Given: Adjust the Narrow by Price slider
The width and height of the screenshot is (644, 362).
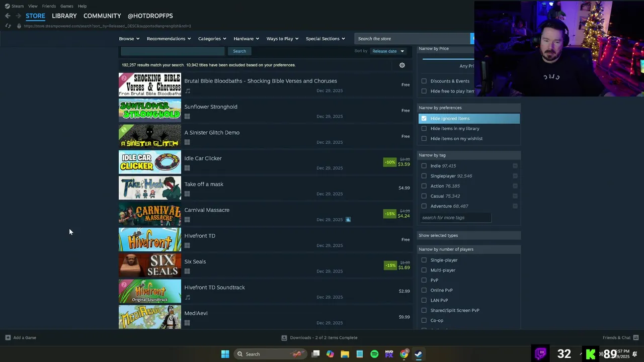Looking at the screenshot, I should point(448,59).
